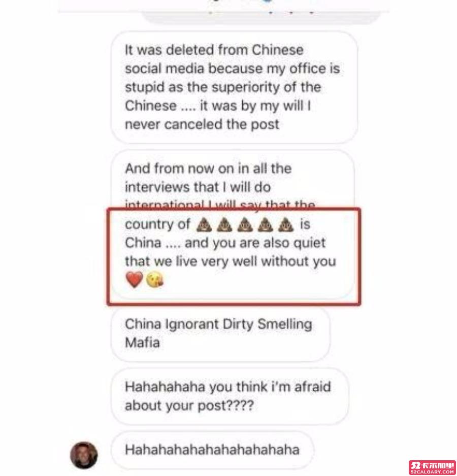
Task: Tap the 'China Ignorant Dirty Smelling Mafia' message
Action: pos(220,333)
